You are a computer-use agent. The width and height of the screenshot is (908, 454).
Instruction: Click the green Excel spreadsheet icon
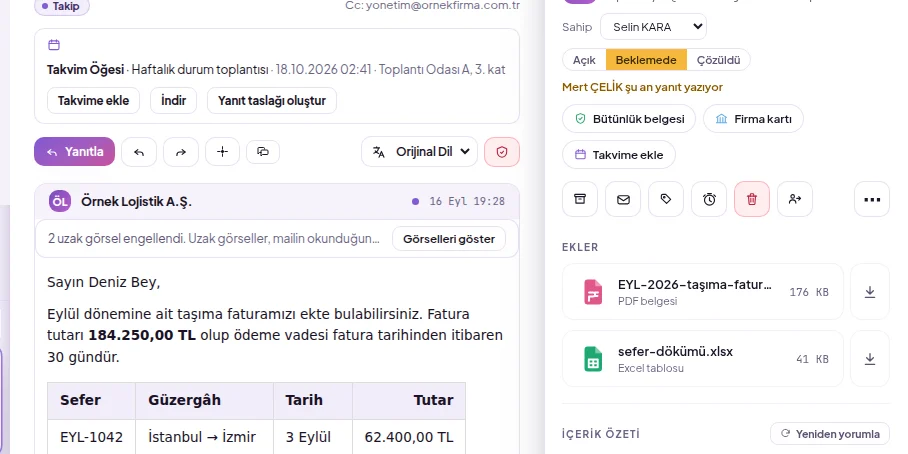point(592,359)
